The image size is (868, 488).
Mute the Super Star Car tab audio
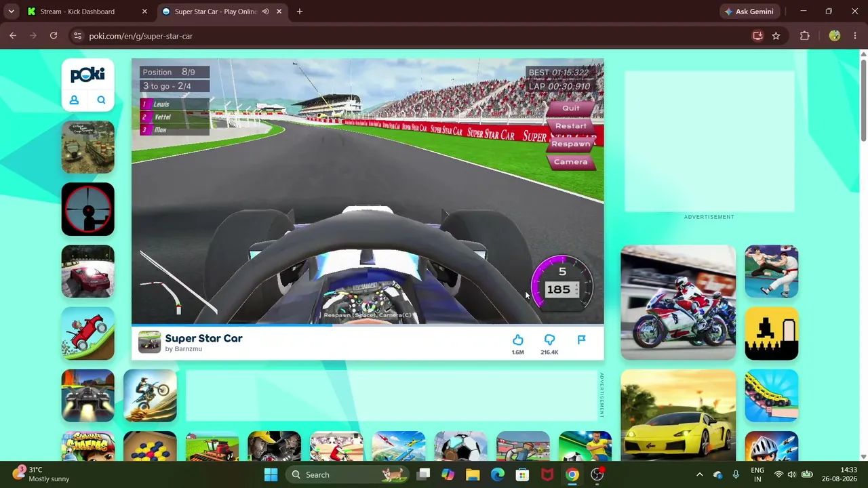[x=265, y=12]
